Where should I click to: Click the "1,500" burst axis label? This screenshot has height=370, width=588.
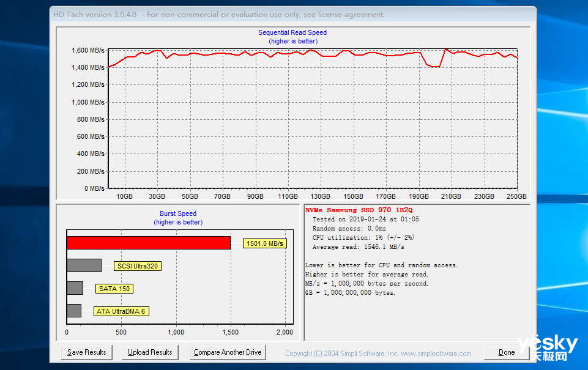pyautogui.click(x=230, y=332)
